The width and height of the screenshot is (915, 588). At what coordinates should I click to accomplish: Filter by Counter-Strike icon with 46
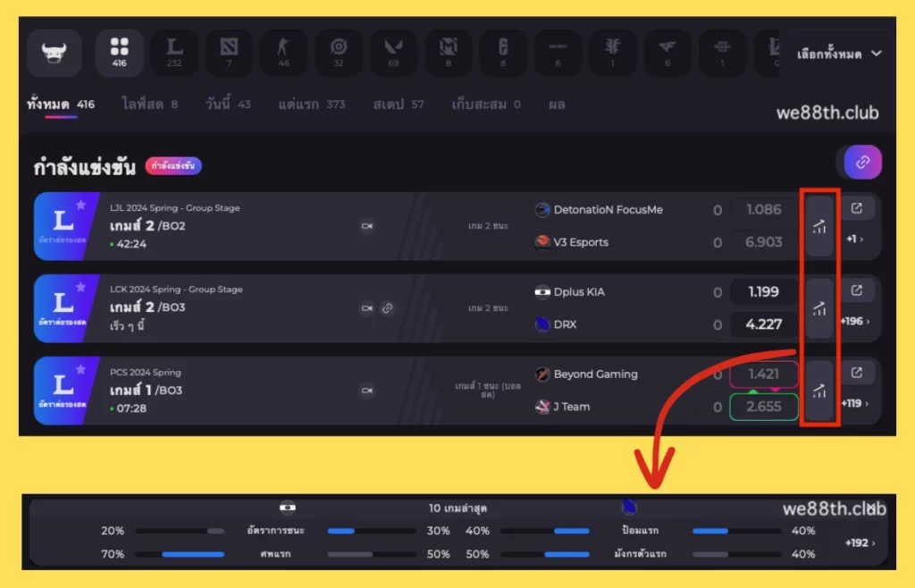click(x=283, y=53)
